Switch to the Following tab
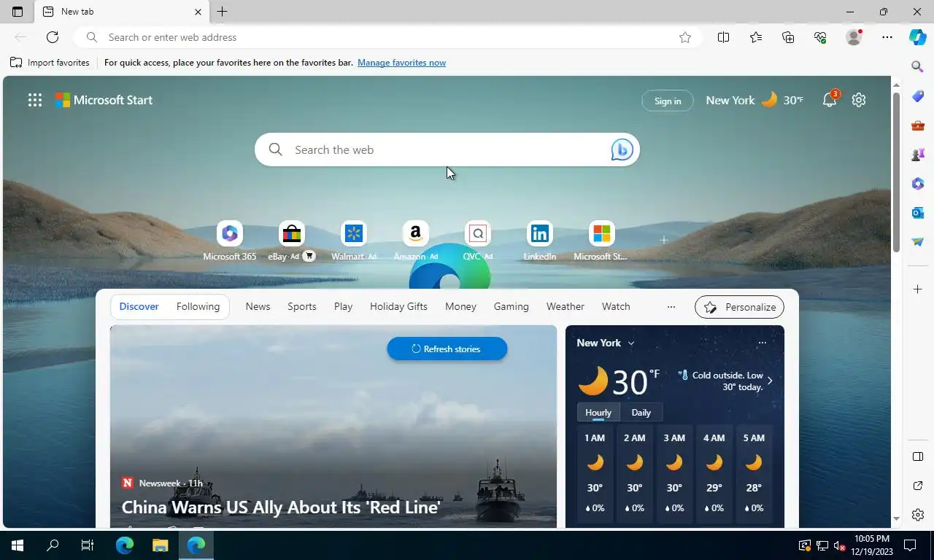934x560 pixels. click(198, 306)
